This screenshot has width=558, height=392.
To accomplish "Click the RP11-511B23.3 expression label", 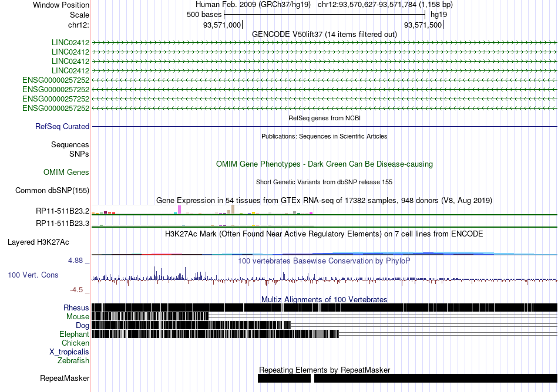I will (63, 223).
